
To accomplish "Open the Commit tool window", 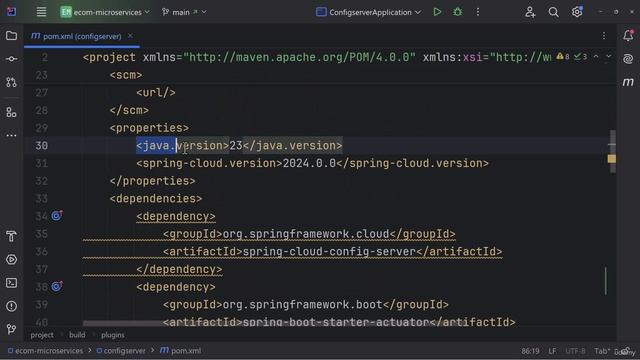I will 11,59.
